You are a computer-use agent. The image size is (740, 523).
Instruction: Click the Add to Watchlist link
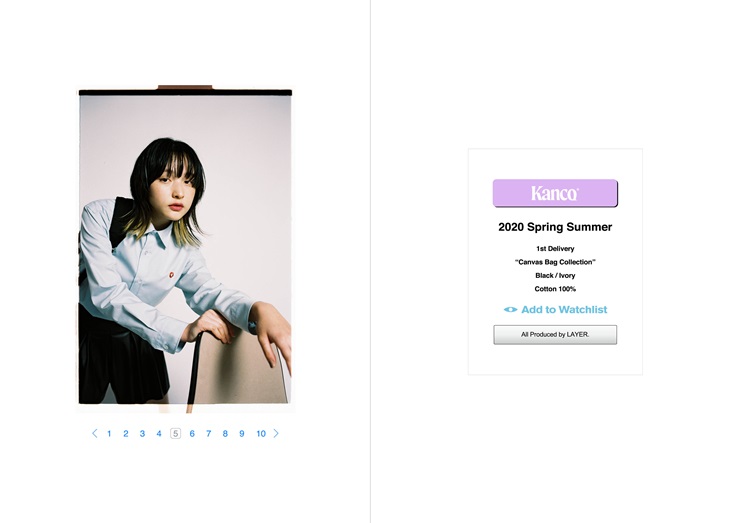pos(564,310)
